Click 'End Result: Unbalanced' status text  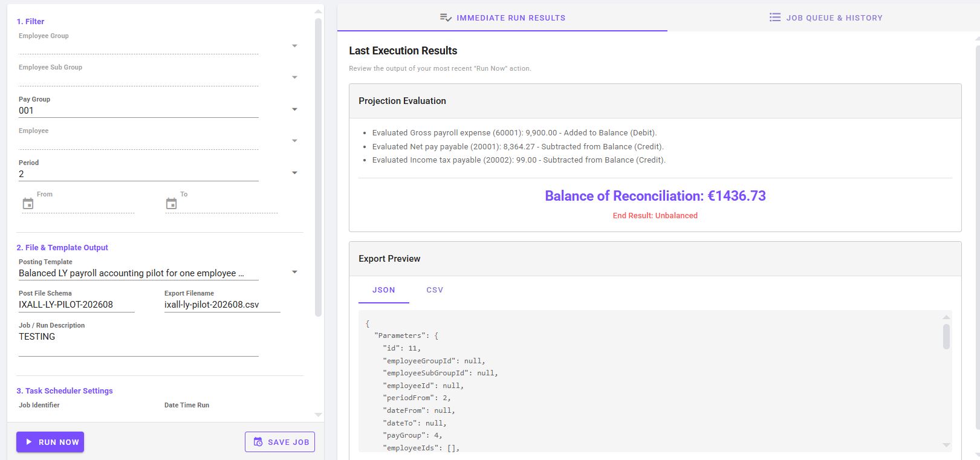click(655, 216)
